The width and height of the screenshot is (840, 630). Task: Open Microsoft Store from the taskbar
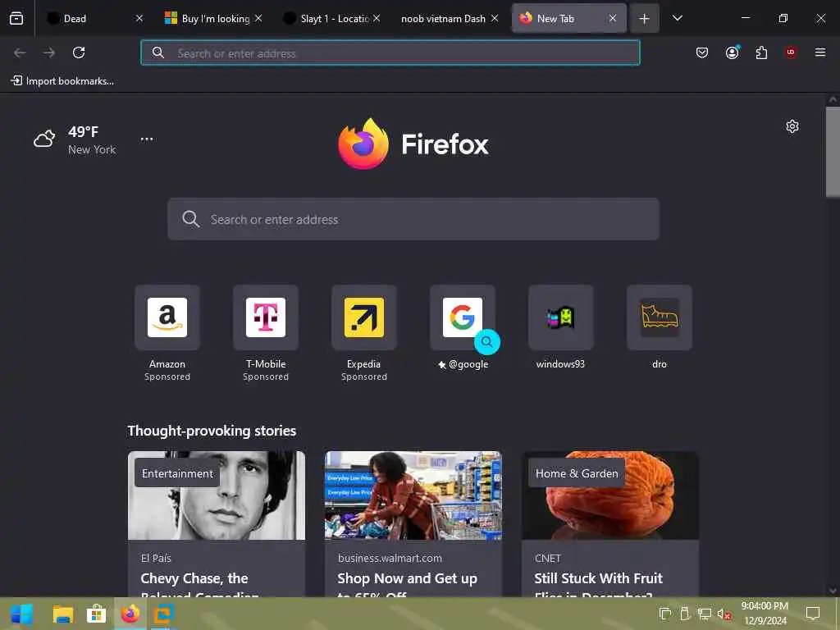pos(97,614)
